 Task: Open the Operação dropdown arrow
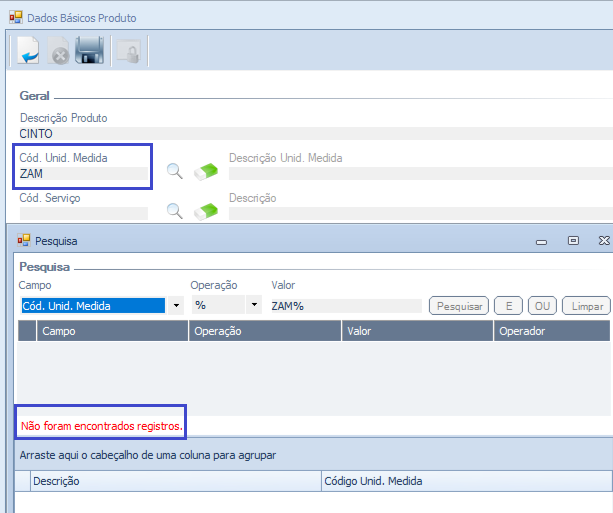254,305
